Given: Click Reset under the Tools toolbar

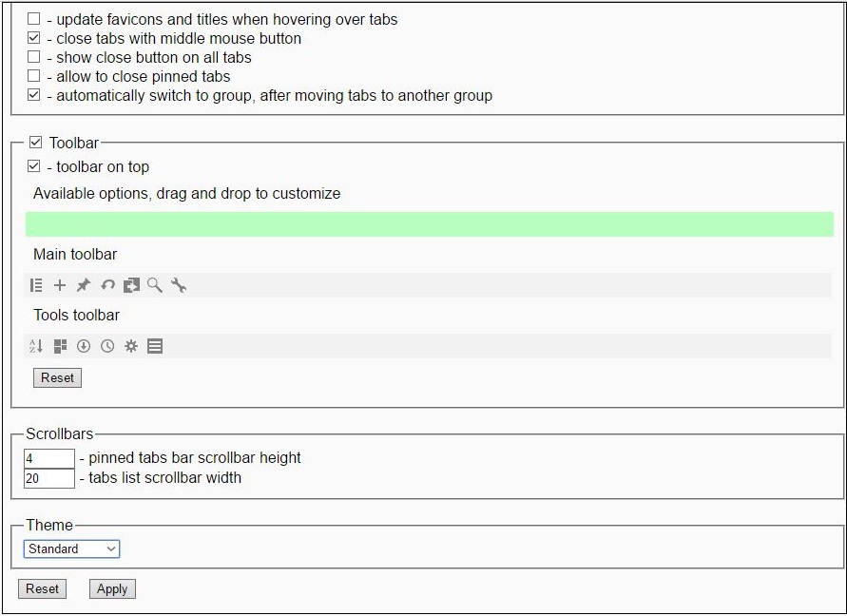Looking at the screenshot, I should tap(57, 377).
